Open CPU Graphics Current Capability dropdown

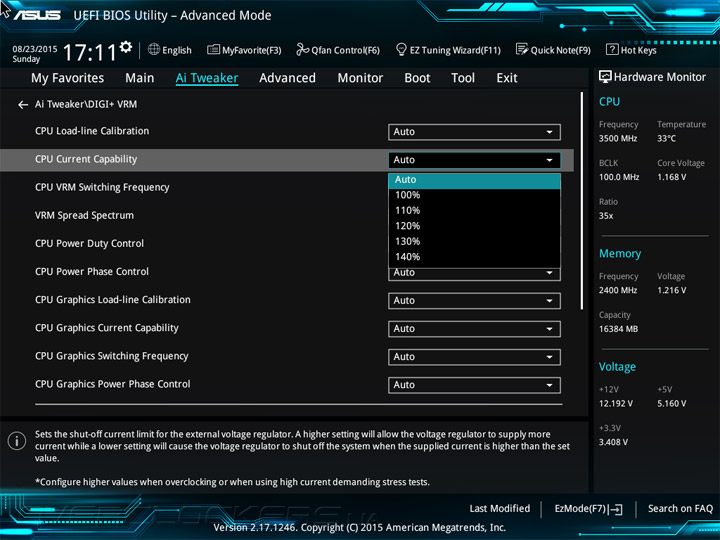[x=474, y=329]
